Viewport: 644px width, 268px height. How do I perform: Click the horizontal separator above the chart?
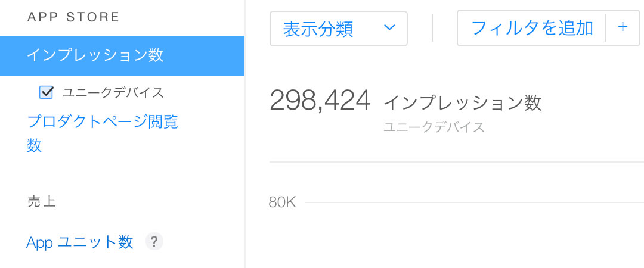click(456, 162)
